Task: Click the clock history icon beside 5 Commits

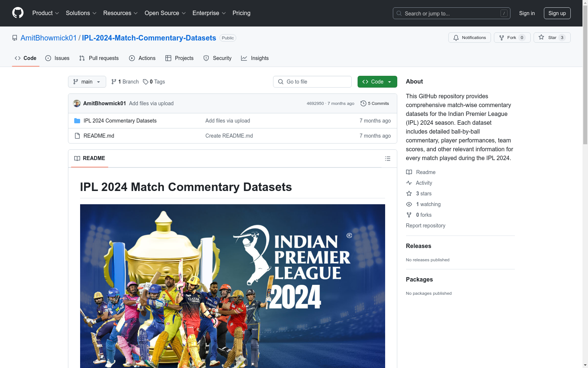Action: (x=363, y=103)
